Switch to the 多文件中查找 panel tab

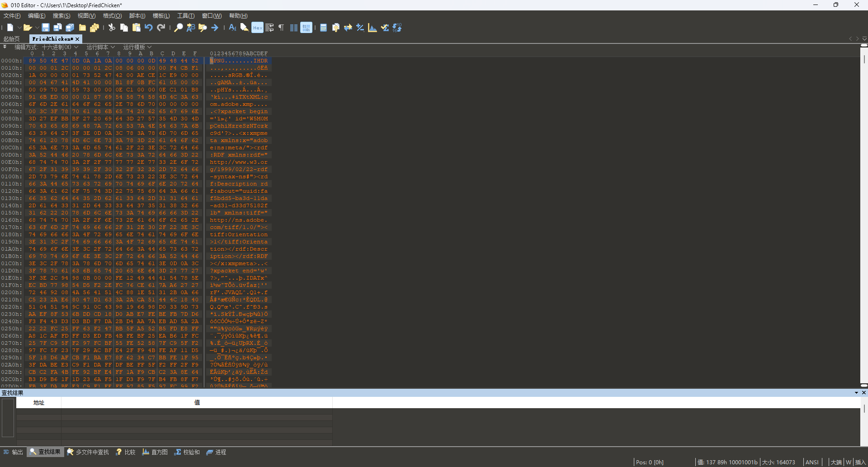click(x=88, y=452)
